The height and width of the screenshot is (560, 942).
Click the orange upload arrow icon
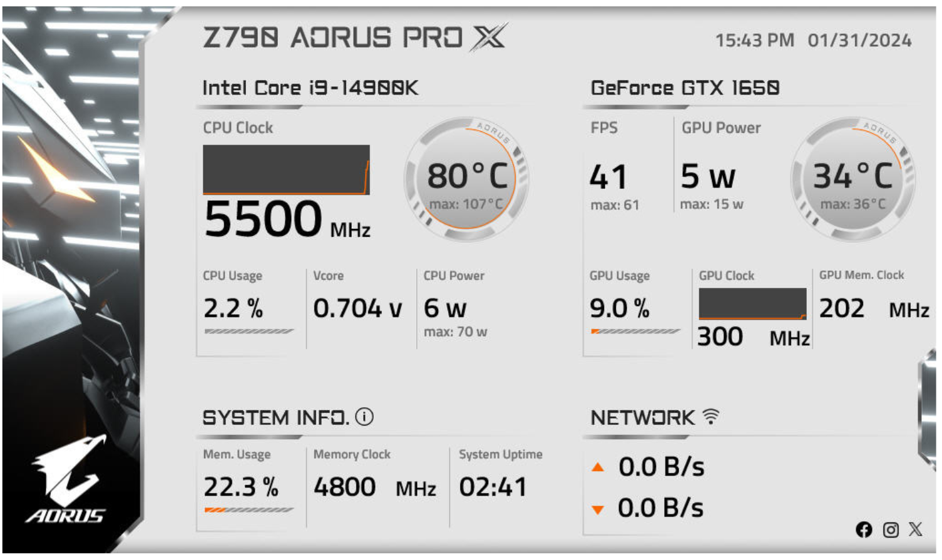coord(598,467)
